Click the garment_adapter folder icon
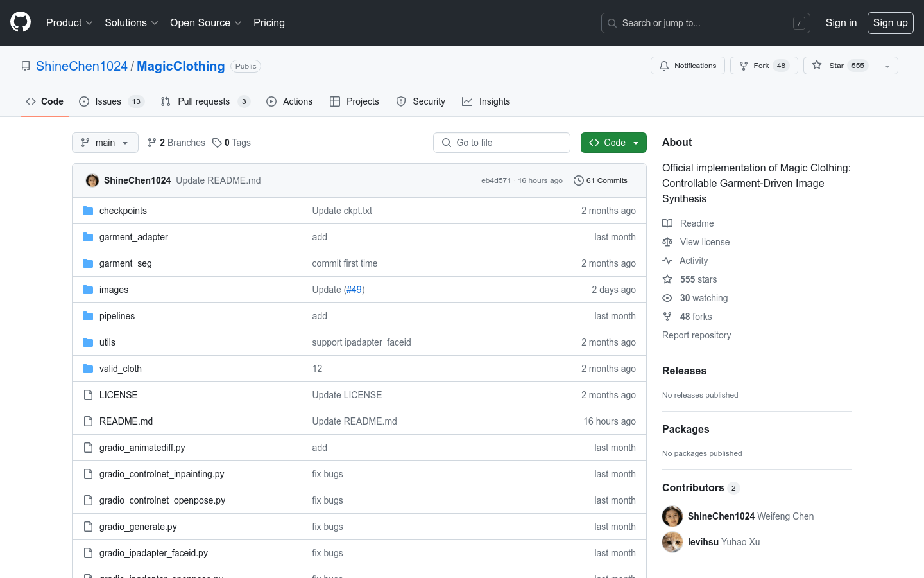924x578 pixels. (x=88, y=237)
